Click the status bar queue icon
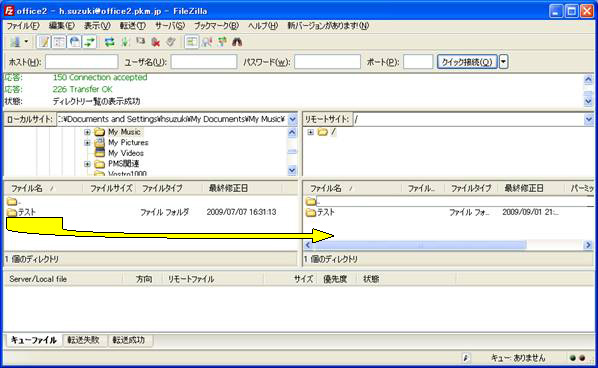Screen dimensions: 598x368 (x=466, y=358)
